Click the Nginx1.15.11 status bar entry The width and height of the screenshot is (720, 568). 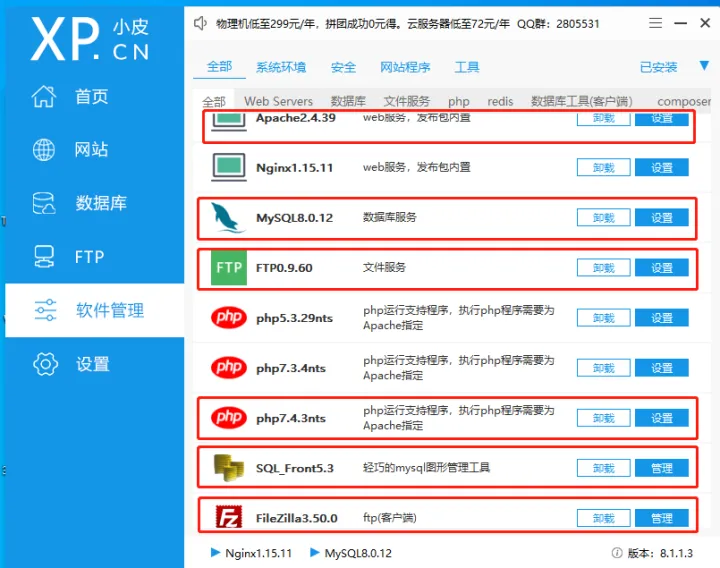[x=259, y=553]
